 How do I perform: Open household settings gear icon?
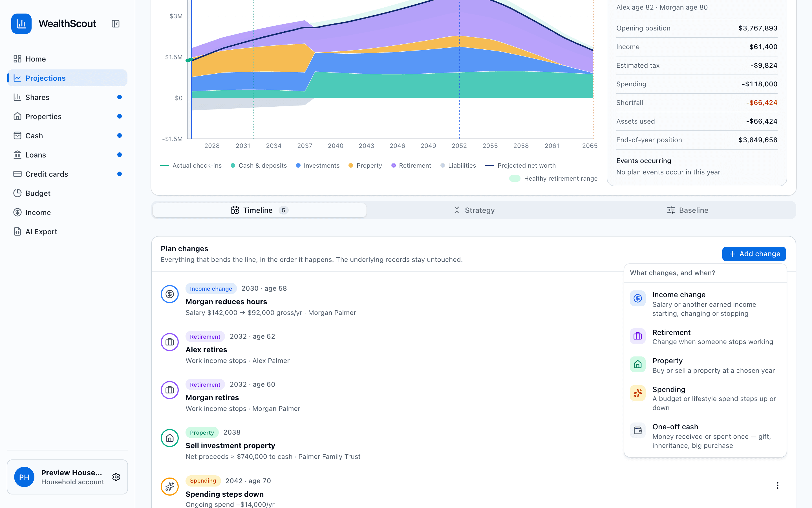click(116, 477)
